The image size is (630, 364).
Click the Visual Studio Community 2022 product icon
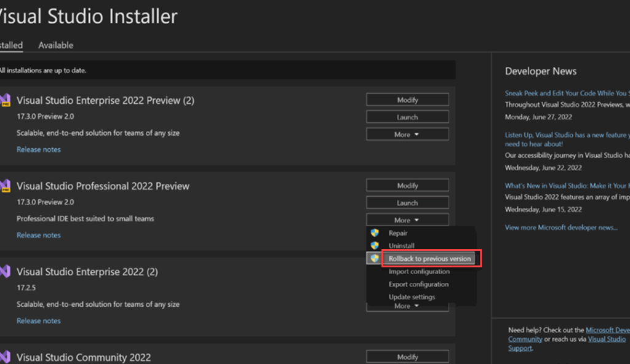(5, 357)
